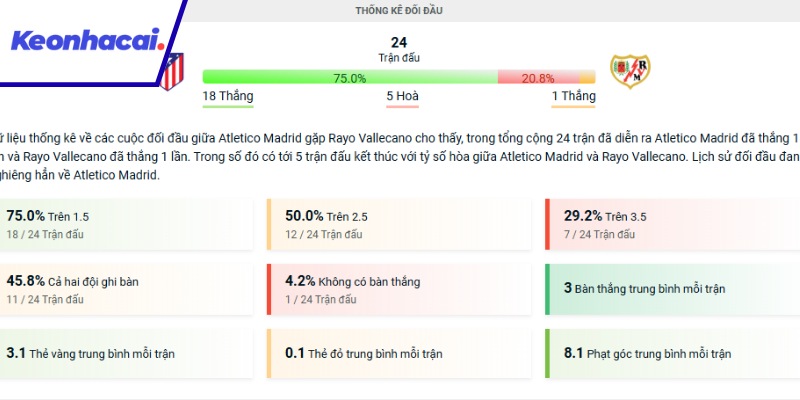Click the "Bàn thắng trung bình mỗi trận" card

point(672,289)
